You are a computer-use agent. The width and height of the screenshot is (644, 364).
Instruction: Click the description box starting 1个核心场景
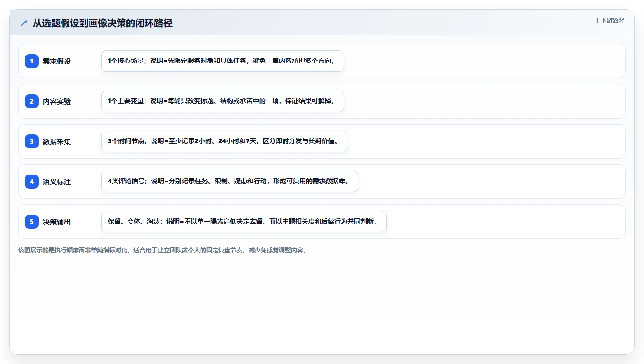[222, 61]
